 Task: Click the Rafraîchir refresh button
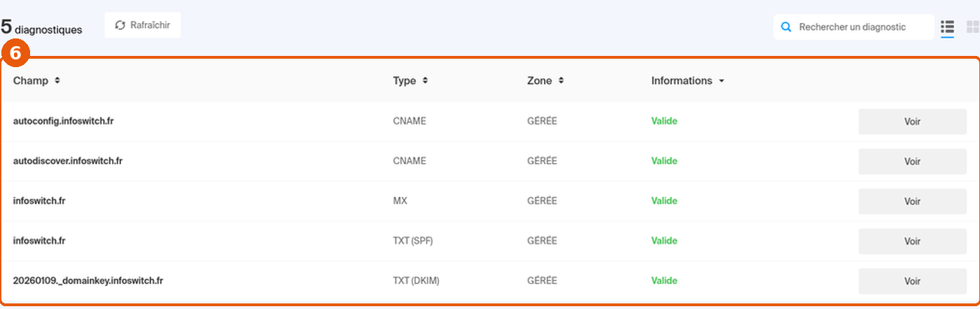[143, 26]
